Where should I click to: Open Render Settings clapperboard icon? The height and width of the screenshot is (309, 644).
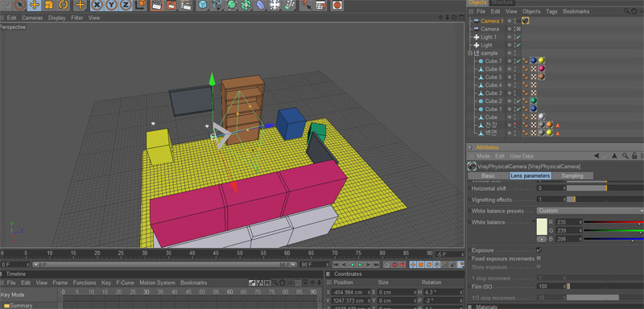tap(186, 5)
